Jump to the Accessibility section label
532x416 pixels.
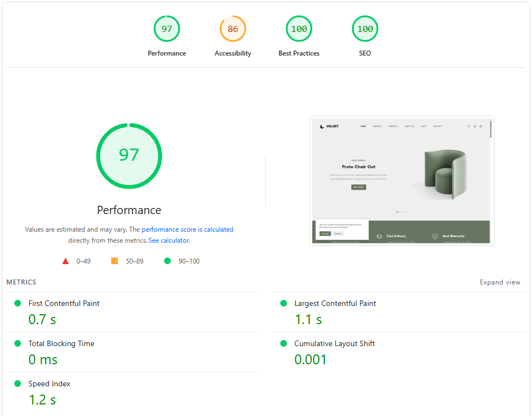(233, 53)
